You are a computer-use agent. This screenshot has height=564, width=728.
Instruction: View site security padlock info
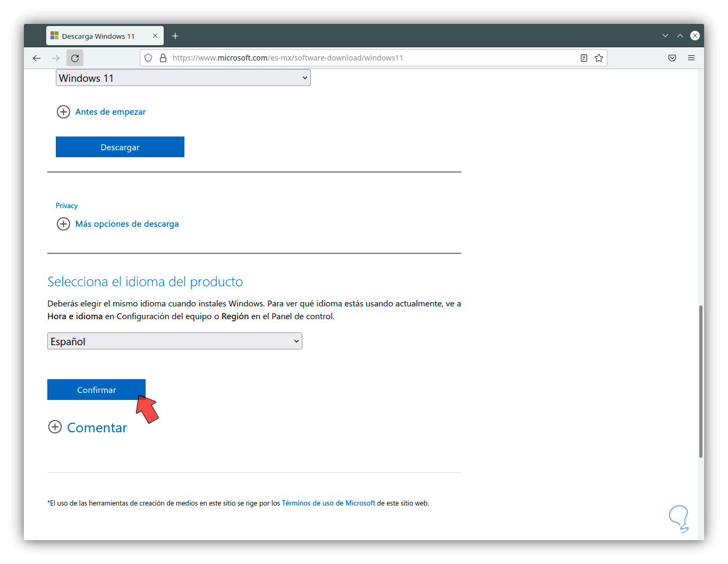[163, 58]
